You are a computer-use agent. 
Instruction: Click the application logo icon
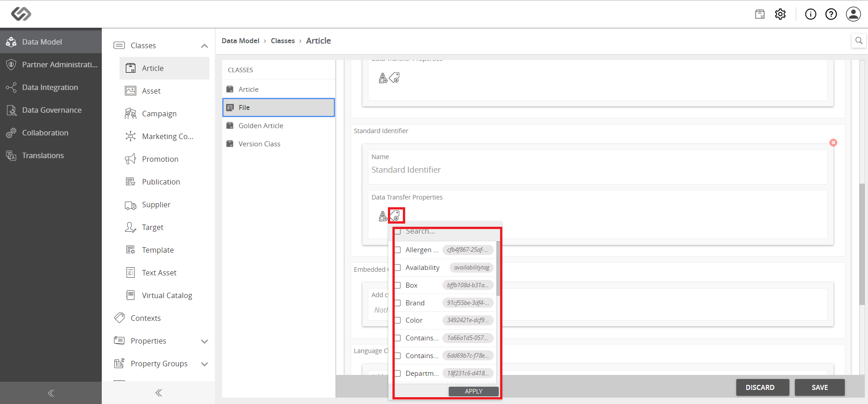pos(21,14)
